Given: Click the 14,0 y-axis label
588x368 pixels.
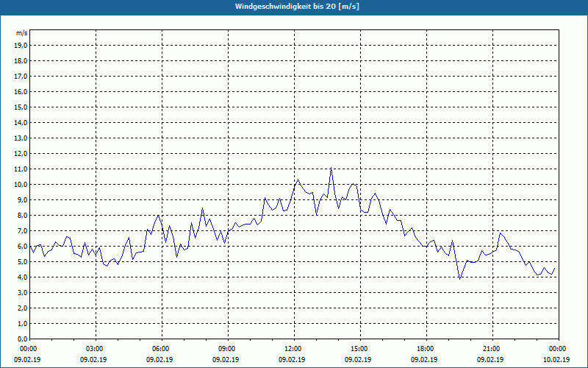Looking at the screenshot, I should pyautogui.click(x=21, y=123).
